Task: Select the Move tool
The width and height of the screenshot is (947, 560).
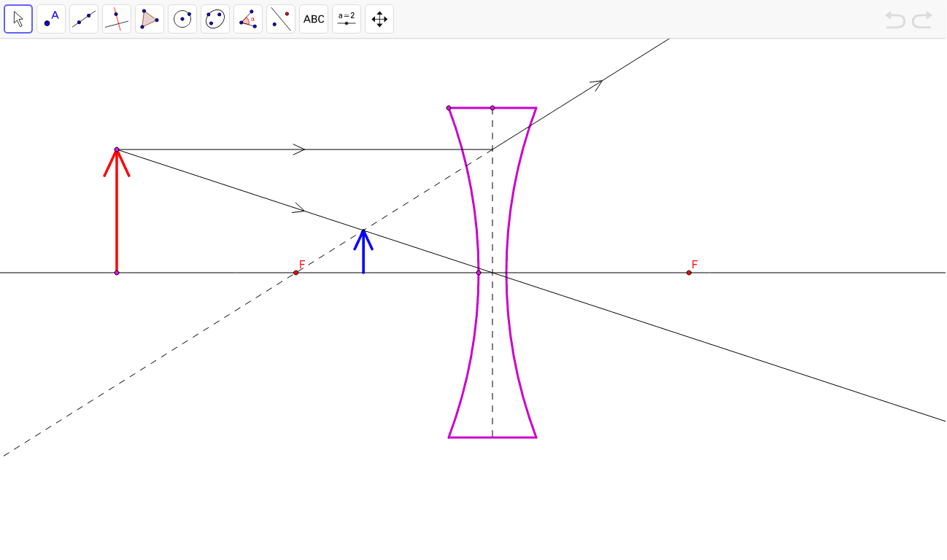Action: pyautogui.click(x=18, y=19)
